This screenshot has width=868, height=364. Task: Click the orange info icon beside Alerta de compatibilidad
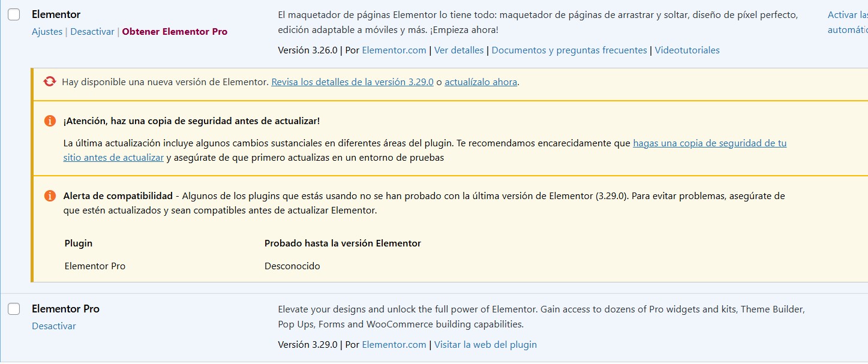point(50,196)
